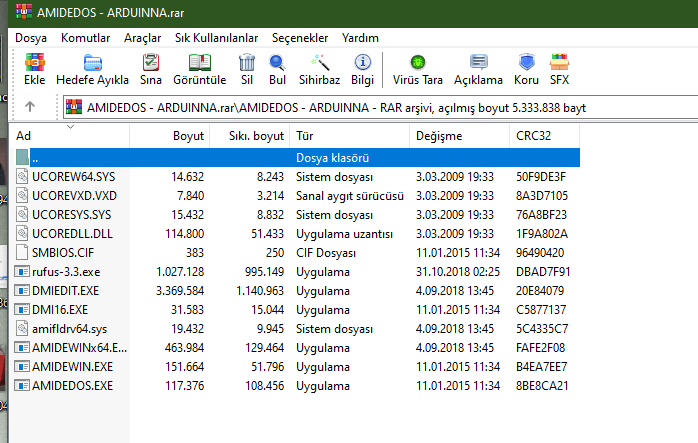The width and height of the screenshot is (698, 443).
Task: Click the archive path address field
Action: click(381, 107)
